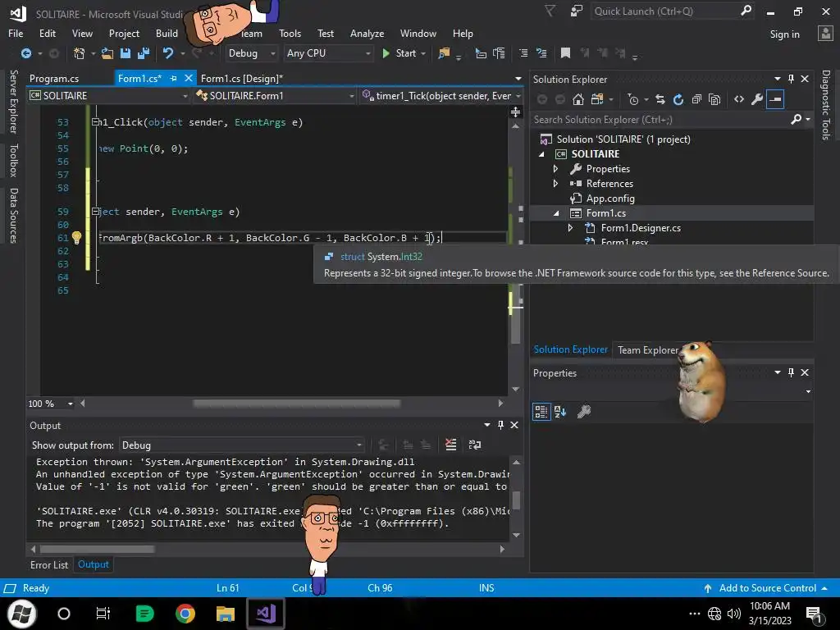Open the 100 % zoom dropdown

(70, 404)
